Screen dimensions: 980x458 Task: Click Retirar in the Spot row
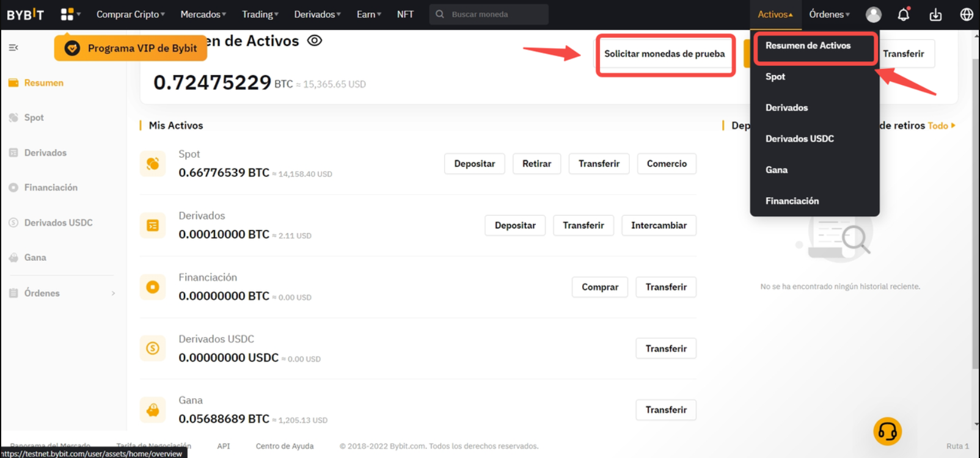pyautogui.click(x=536, y=164)
